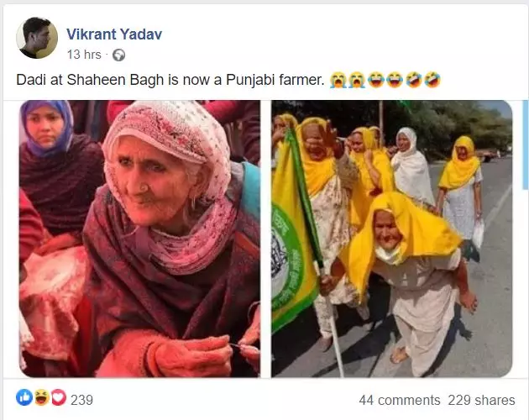Click the blue Like reaction icon
Image resolution: width=529 pixels, height=420 pixels.
click(24, 397)
